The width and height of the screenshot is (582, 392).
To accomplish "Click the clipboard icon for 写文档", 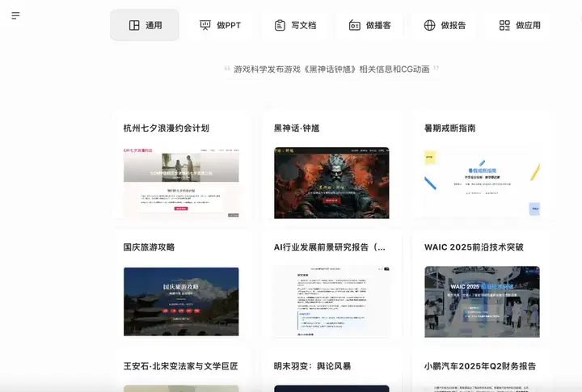I will tap(280, 25).
